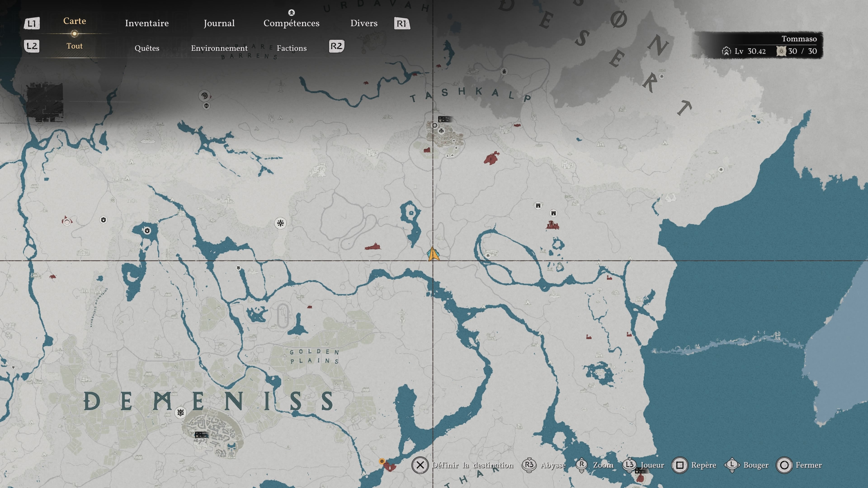Select the paw marker inside the western lake
This screenshot has width=868, height=488.
coord(147,231)
